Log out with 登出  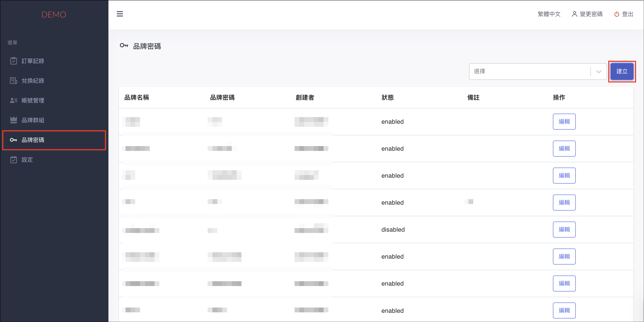point(628,14)
